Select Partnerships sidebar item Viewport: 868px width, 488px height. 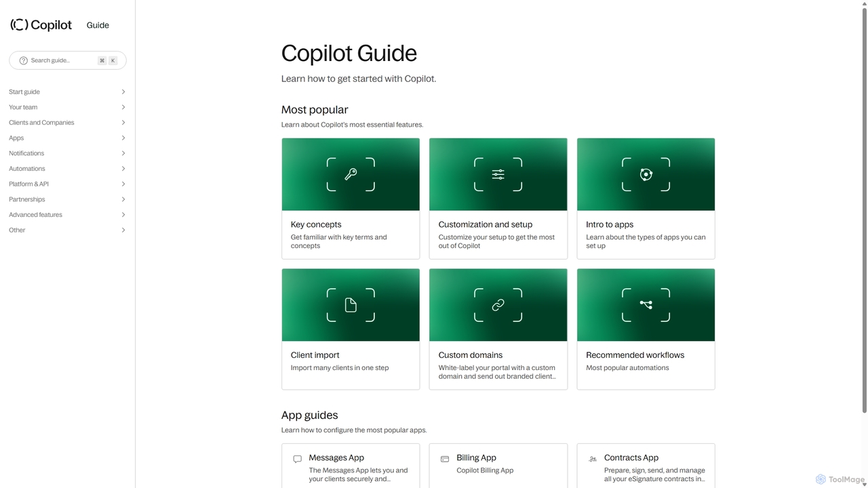27,199
